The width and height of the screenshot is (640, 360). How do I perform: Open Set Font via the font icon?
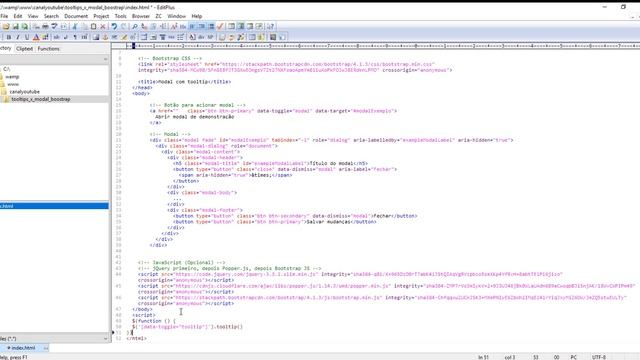(173, 27)
